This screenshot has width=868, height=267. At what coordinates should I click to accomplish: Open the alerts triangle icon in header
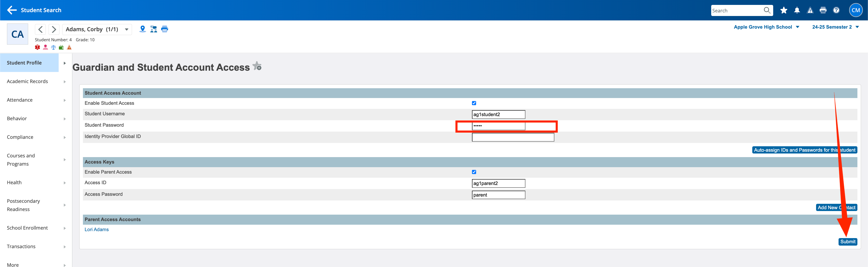tap(810, 10)
